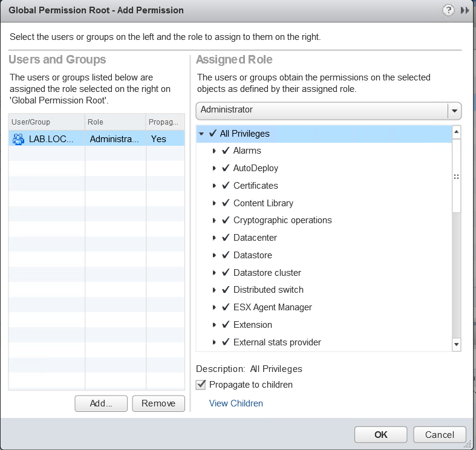This screenshot has width=476, height=450.
Task: Open the View Children link
Action: (x=236, y=403)
